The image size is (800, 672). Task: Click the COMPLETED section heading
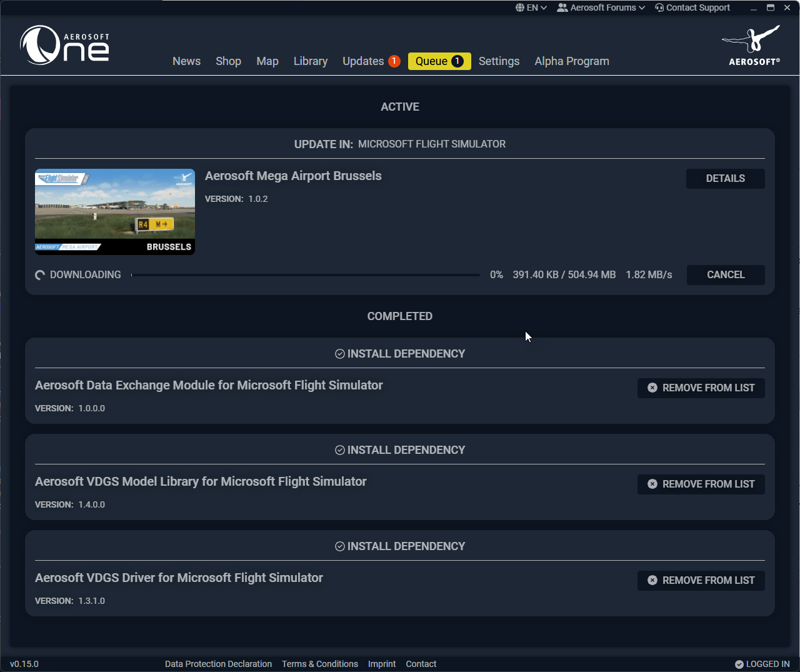click(400, 316)
